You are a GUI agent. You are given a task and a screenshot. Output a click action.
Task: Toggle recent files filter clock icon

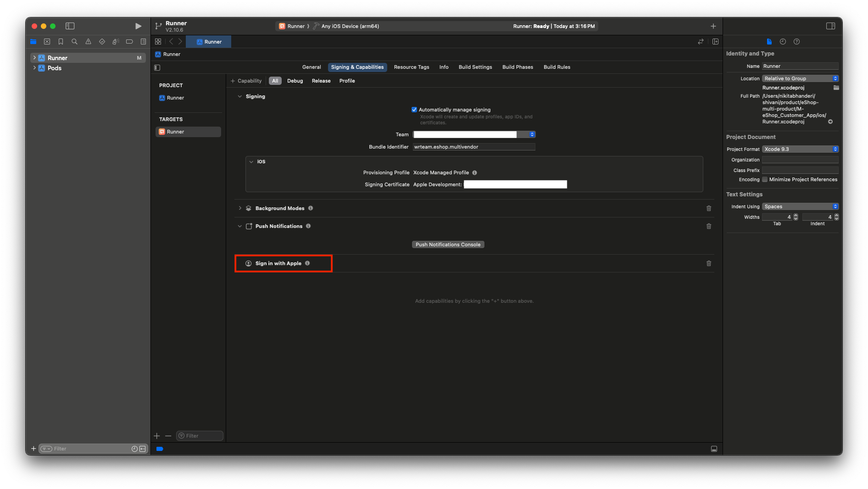(x=134, y=449)
